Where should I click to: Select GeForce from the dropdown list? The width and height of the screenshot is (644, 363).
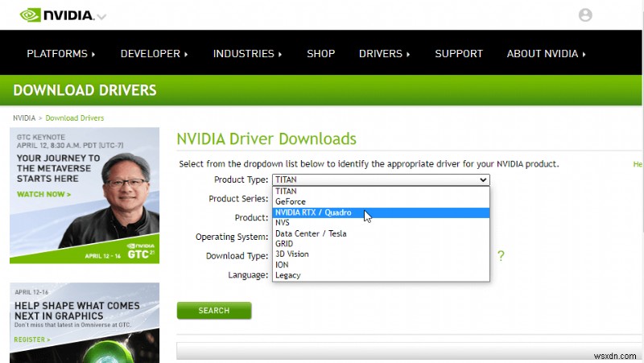click(381, 201)
